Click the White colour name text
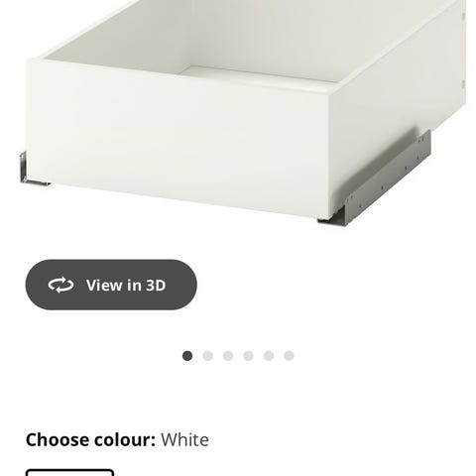 (x=184, y=440)
